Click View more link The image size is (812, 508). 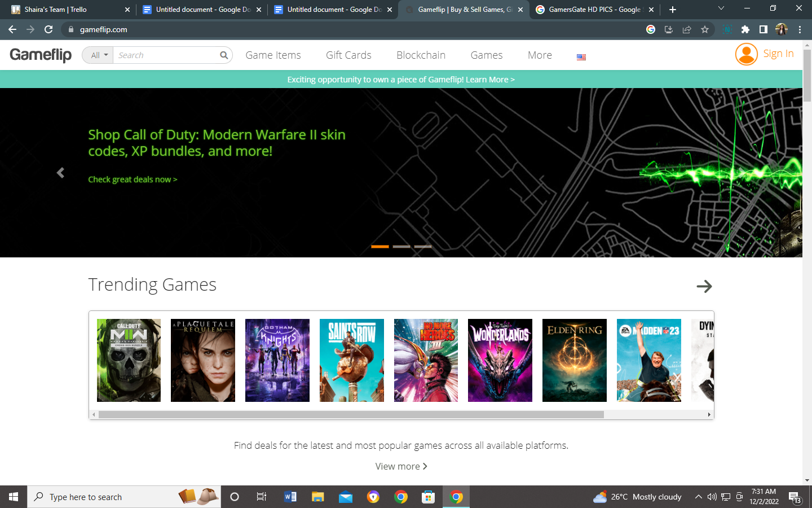(401, 466)
